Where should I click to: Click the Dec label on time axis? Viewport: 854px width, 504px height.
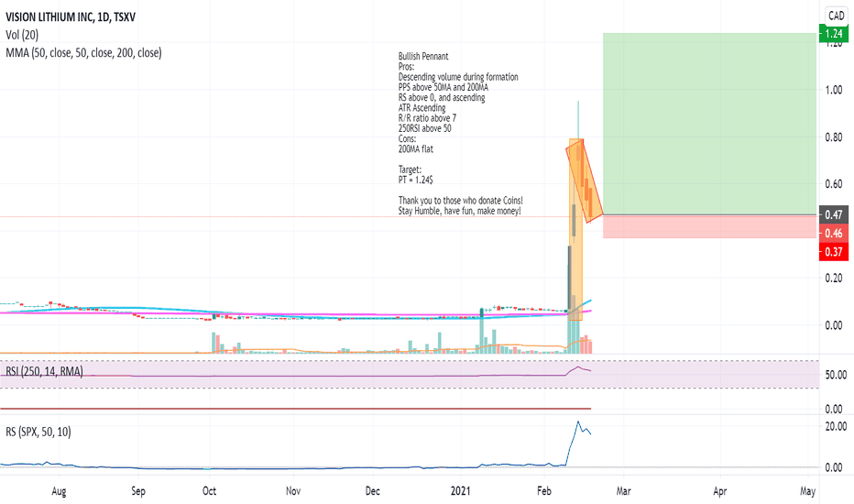(373, 491)
